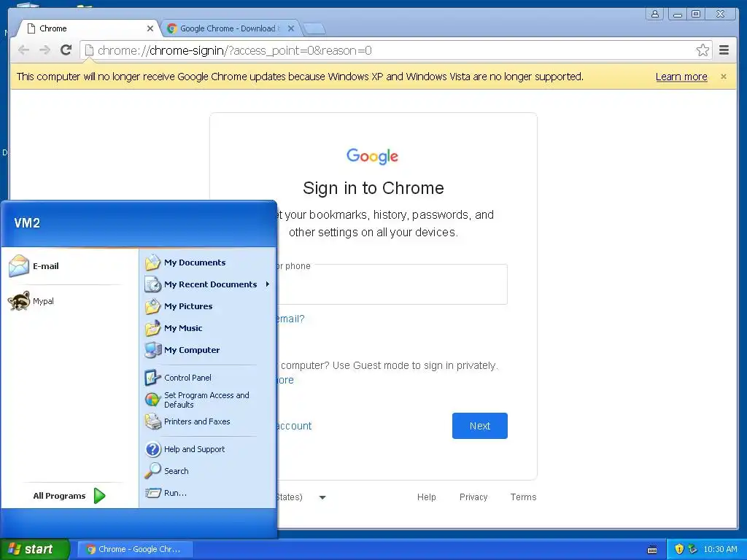Click the VM2 user name header

(x=27, y=223)
